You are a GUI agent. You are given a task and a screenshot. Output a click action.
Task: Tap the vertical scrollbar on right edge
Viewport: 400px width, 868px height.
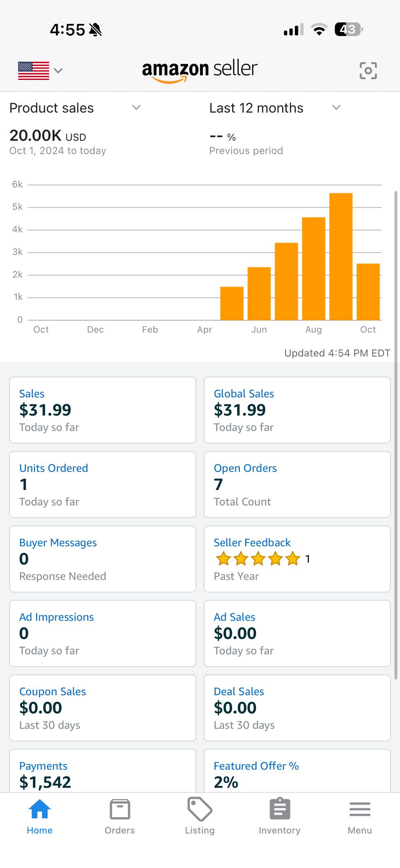[x=396, y=436]
